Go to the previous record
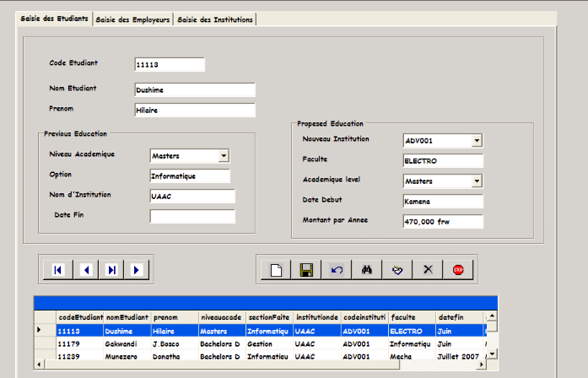588x378 pixels. [x=85, y=270]
